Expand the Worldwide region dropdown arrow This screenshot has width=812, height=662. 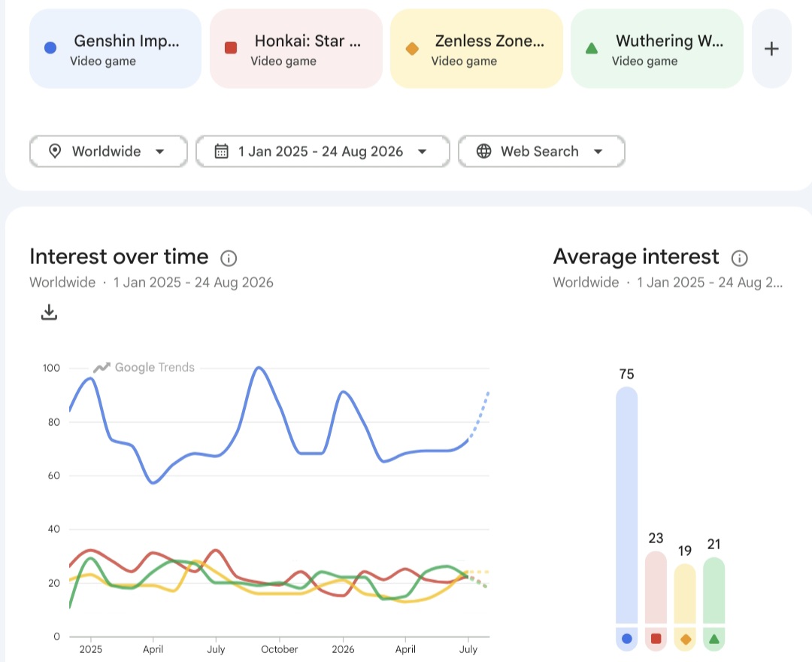(160, 152)
